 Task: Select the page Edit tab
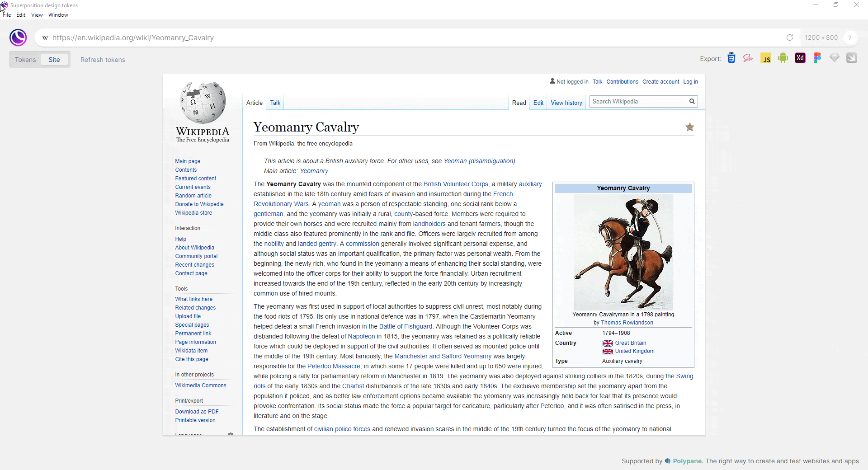point(538,103)
